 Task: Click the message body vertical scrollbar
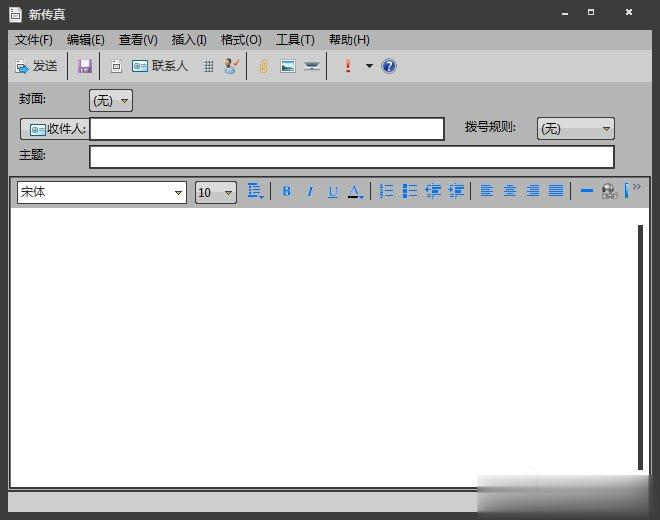click(640, 347)
